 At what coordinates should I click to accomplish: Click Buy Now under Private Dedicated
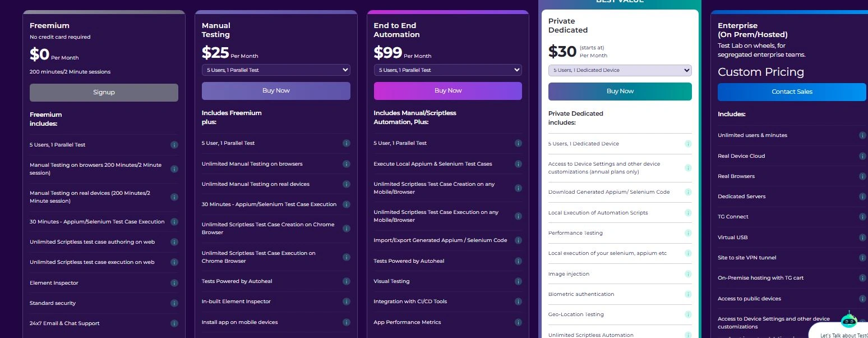point(620,91)
